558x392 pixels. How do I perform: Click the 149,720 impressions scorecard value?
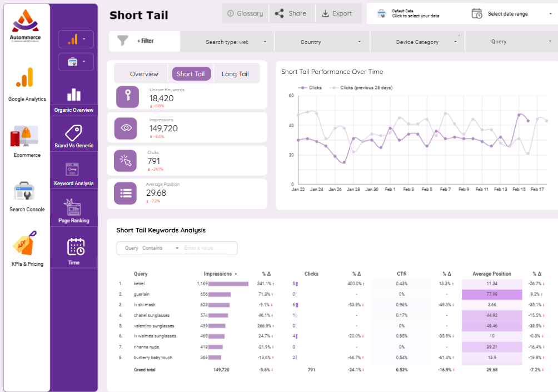pyautogui.click(x=163, y=128)
